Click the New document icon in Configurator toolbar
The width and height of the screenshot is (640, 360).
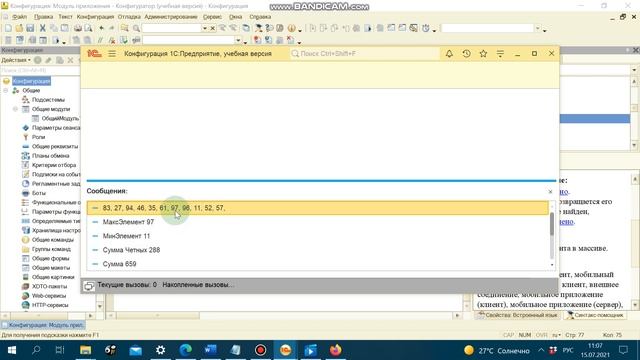coord(8,28)
